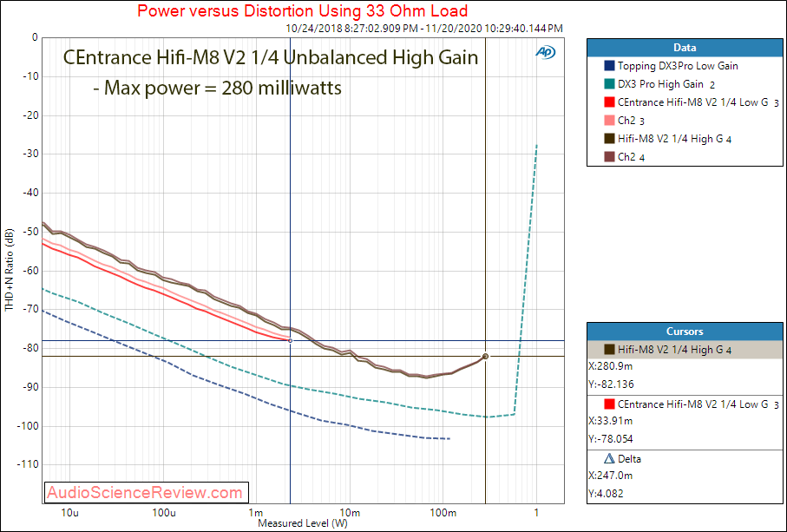Click the 'Power versus Distortion' chart title
Viewport: 787px width, 532px height.
[302, 10]
